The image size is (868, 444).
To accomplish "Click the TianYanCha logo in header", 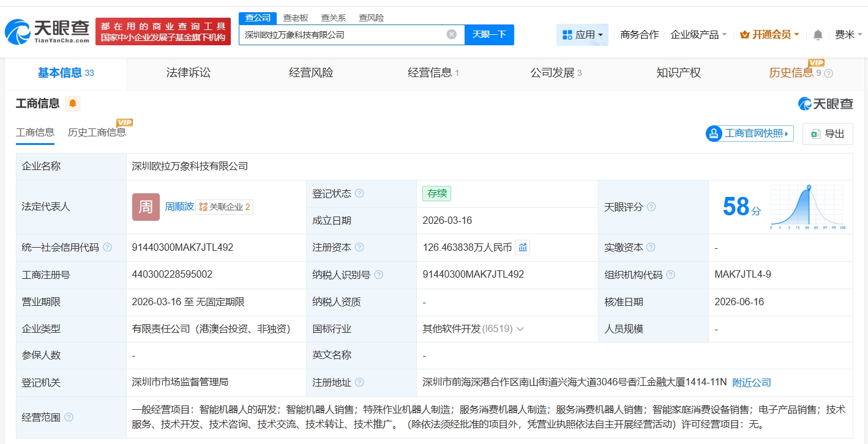I will click(47, 31).
